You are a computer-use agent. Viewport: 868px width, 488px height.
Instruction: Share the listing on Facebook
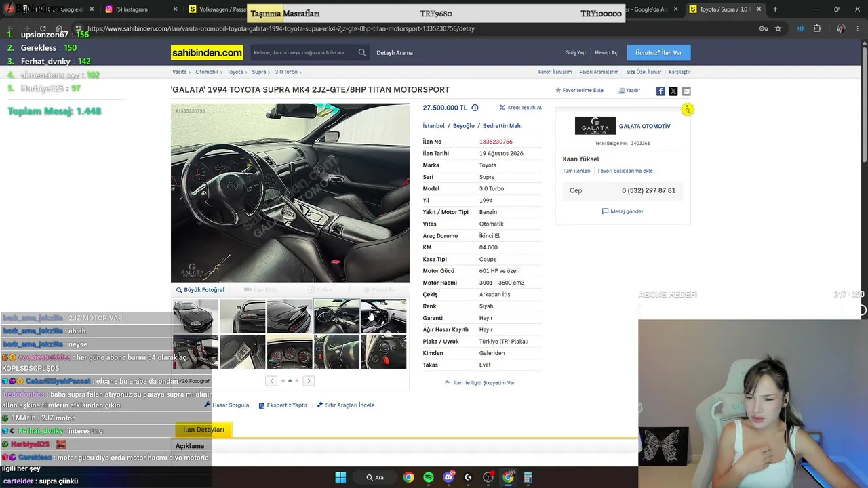[x=660, y=91]
